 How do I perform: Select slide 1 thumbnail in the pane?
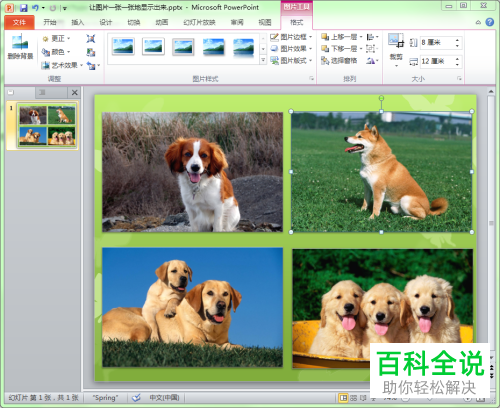47,125
